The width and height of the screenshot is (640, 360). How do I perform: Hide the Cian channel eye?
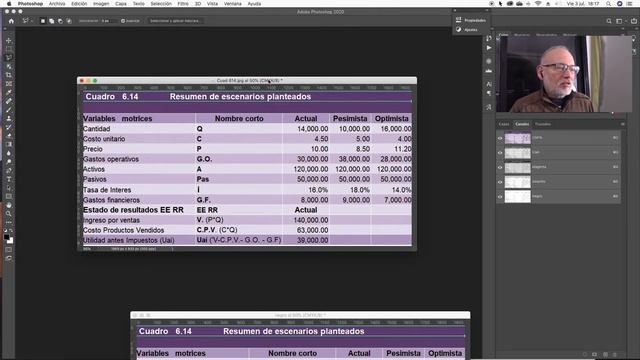point(500,153)
